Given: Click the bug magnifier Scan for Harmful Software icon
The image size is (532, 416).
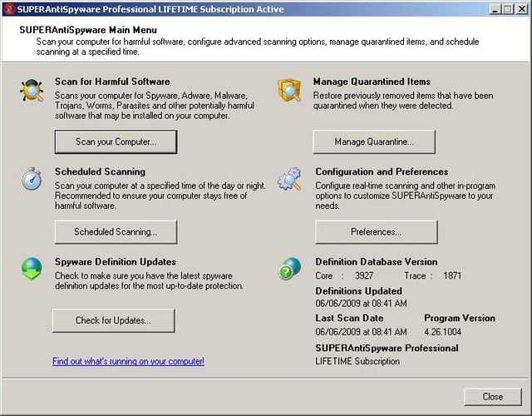Looking at the screenshot, I should [32, 91].
